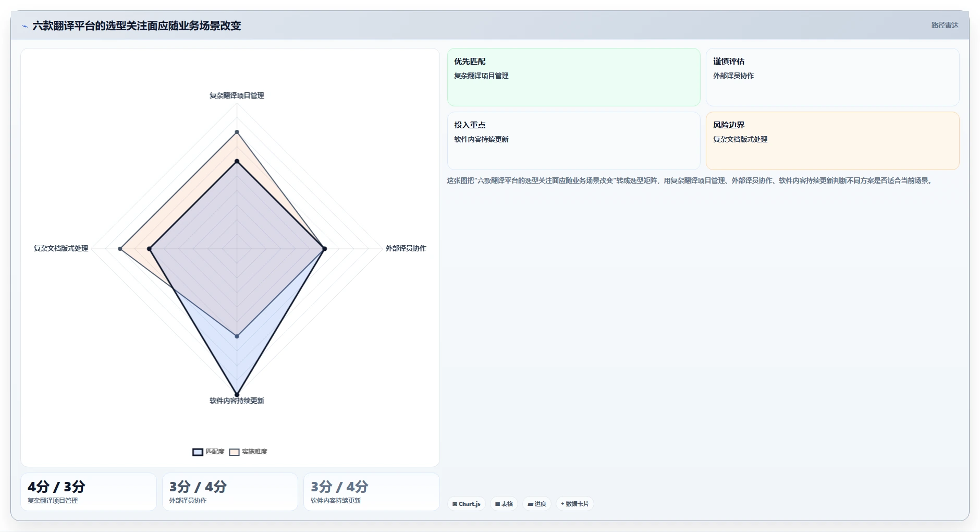Open the 谨慎评估 card

click(832, 77)
